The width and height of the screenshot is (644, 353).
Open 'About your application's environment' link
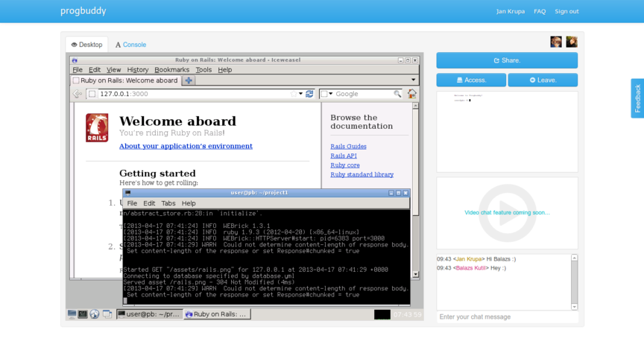coord(186,146)
